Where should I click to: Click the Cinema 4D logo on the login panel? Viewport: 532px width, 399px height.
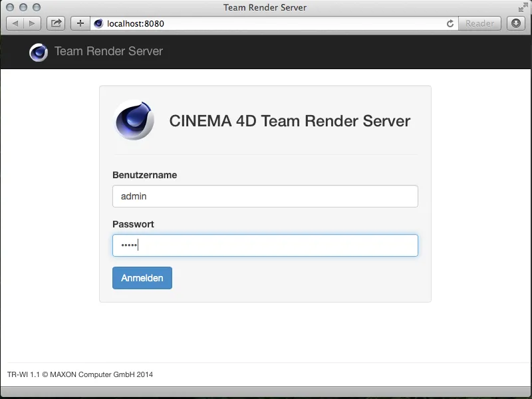pos(134,120)
